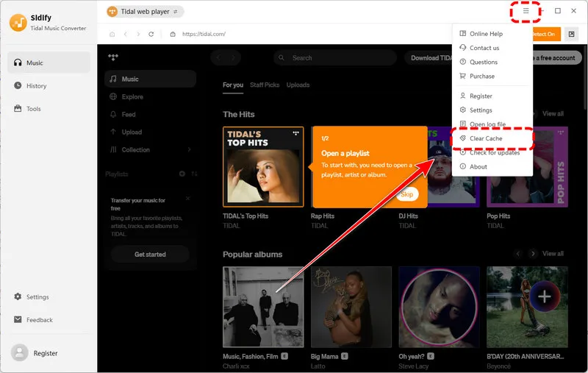Click the DJ Hits title

point(408,216)
